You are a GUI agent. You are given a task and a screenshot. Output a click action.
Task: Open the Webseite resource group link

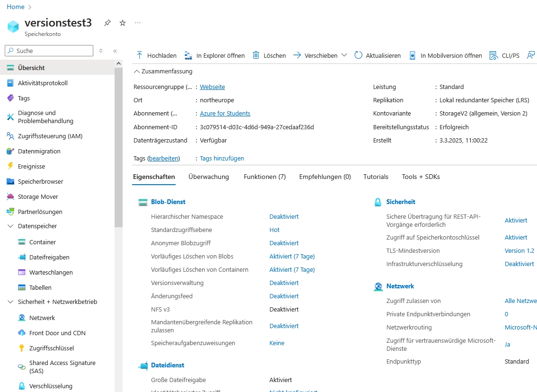[x=212, y=87]
